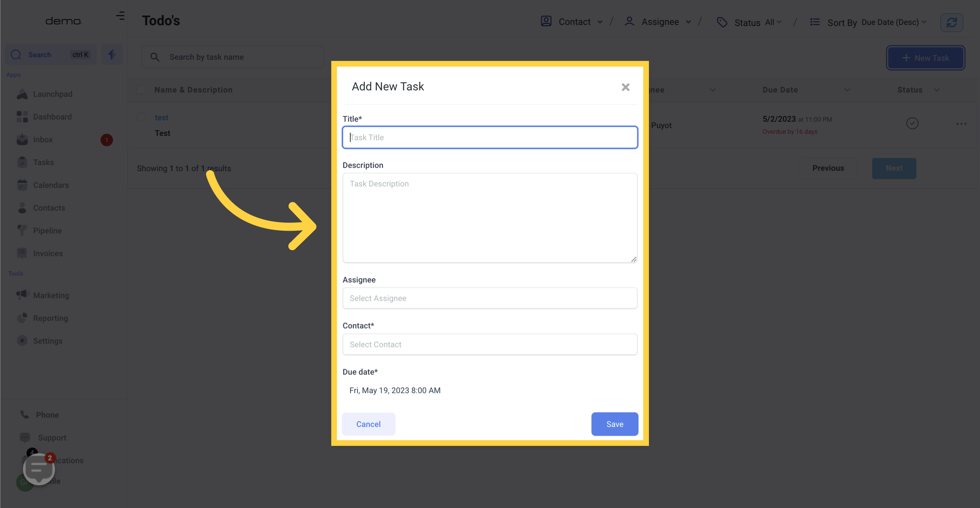Click Todo's page title heading
Screen dimensions: 980x508
[x=160, y=20]
